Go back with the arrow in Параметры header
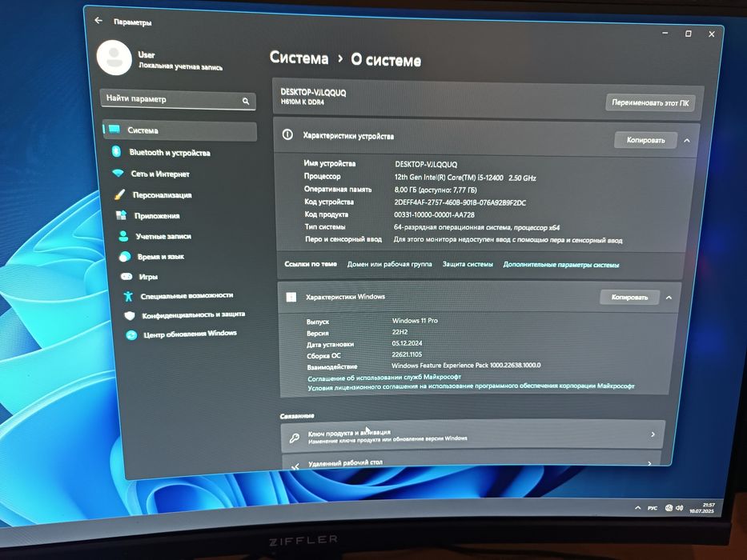The height and width of the screenshot is (560, 747). [98, 21]
